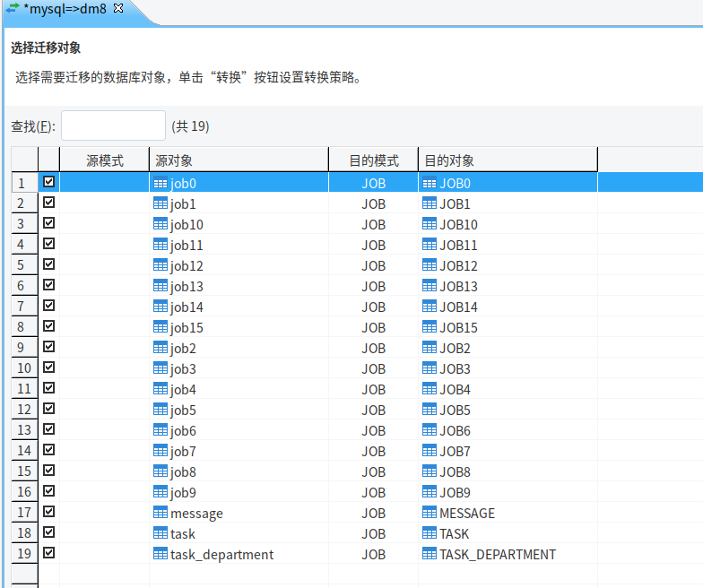Uncheck the checkbox for row 1 job0
Viewport: 703px width, 588px height.
pos(48,181)
